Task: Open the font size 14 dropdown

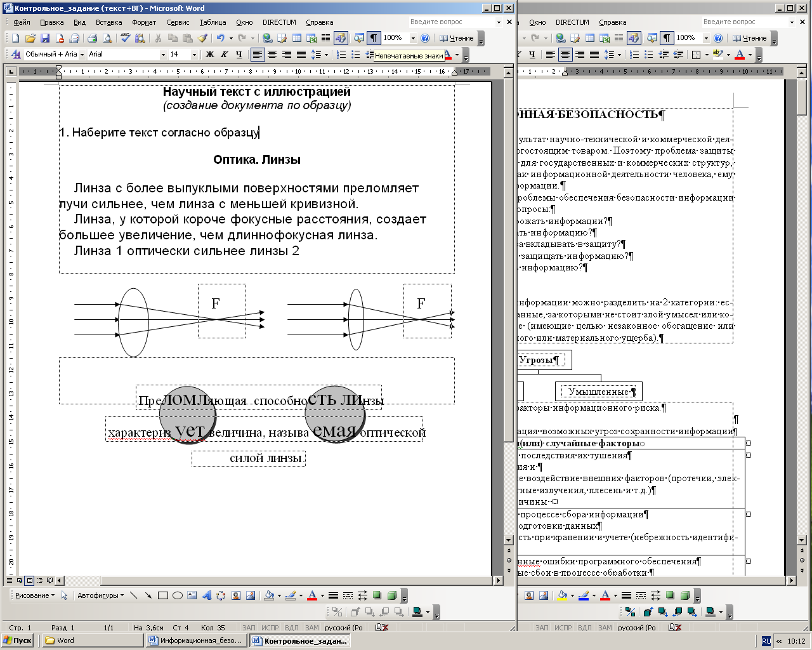Action: click(x=194, y=55)
